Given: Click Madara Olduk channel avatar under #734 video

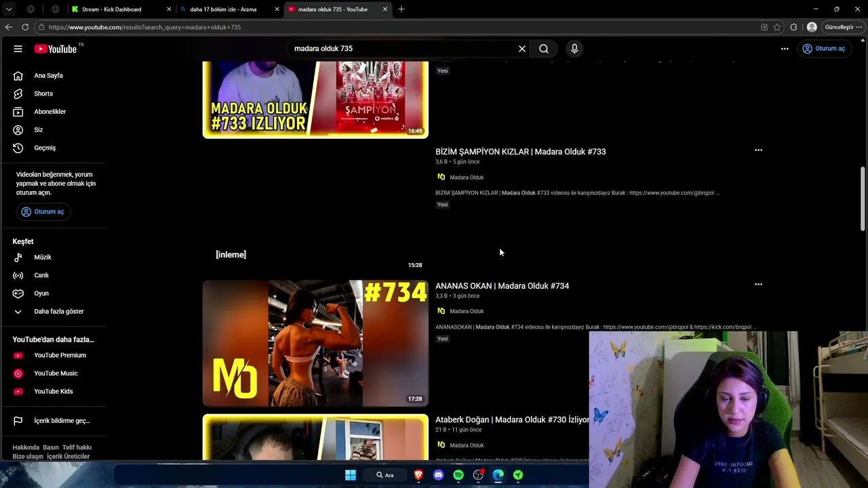Looking at the screenshot, I should pos(441,311).
